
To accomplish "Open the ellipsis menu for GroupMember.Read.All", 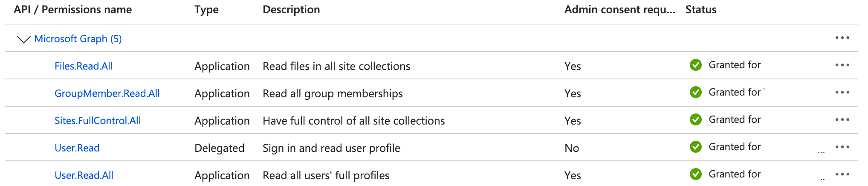I will pyautogui.click(x=842, y=93).
